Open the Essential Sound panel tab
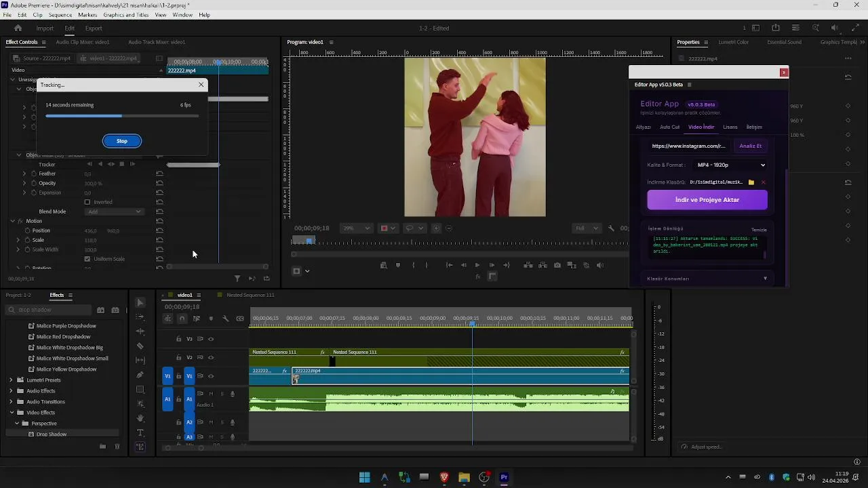Screen dimensions: 868x488 pos(785,42)
